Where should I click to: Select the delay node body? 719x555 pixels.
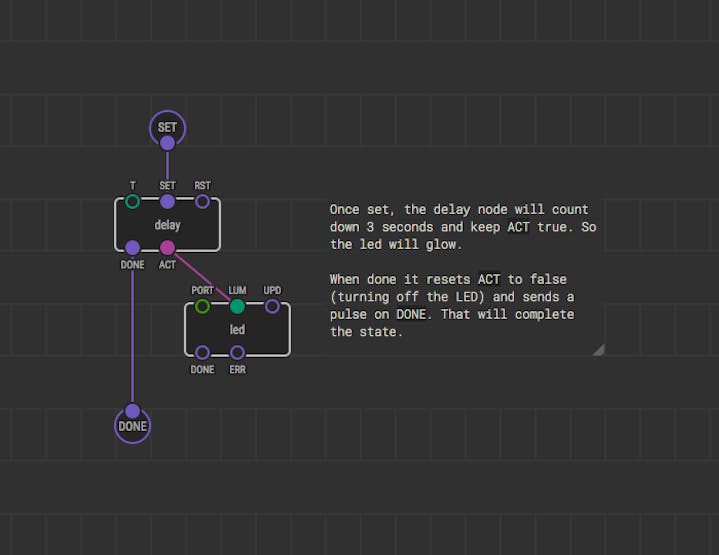(167, 225)
